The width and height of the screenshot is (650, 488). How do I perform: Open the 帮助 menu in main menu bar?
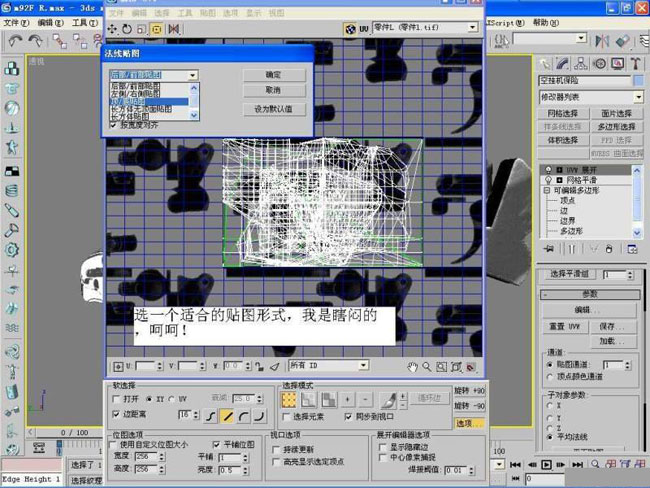[546, 22]
